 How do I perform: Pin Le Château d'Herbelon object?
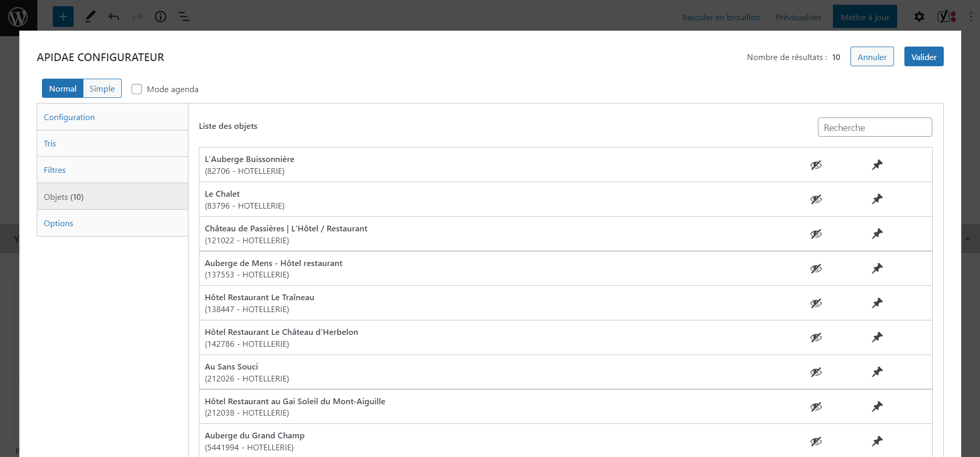pyautogui.click(x=877, y=337)
